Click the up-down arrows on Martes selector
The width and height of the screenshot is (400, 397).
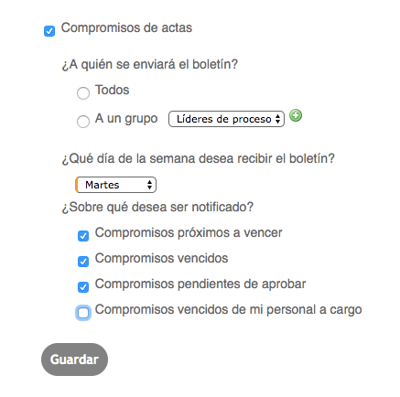coord(150,185)
